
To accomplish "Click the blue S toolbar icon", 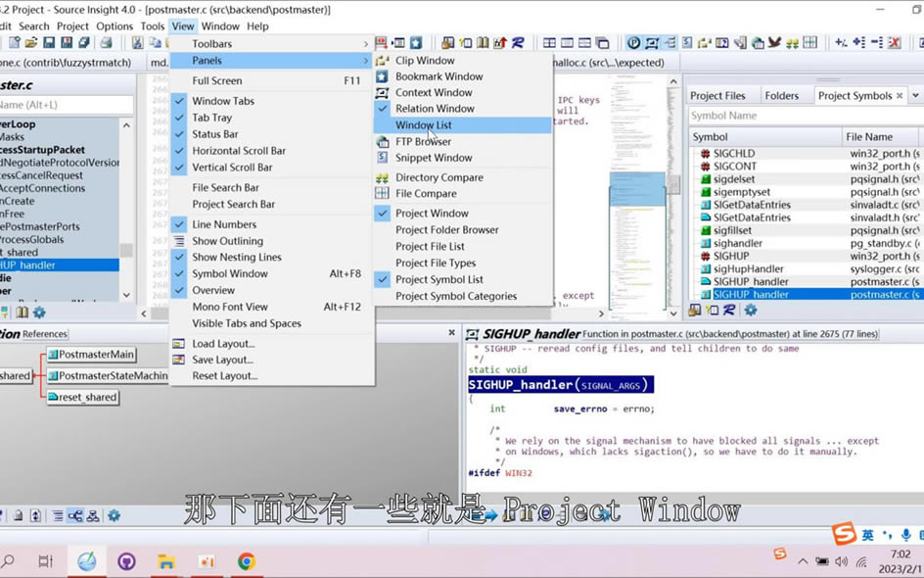I will pos(687,42).
